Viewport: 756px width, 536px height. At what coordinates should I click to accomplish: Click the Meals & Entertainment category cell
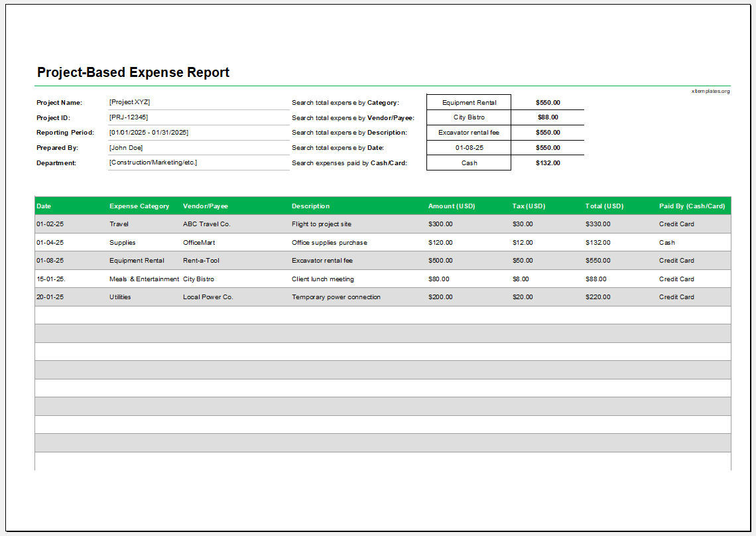(x=146, y=279)
